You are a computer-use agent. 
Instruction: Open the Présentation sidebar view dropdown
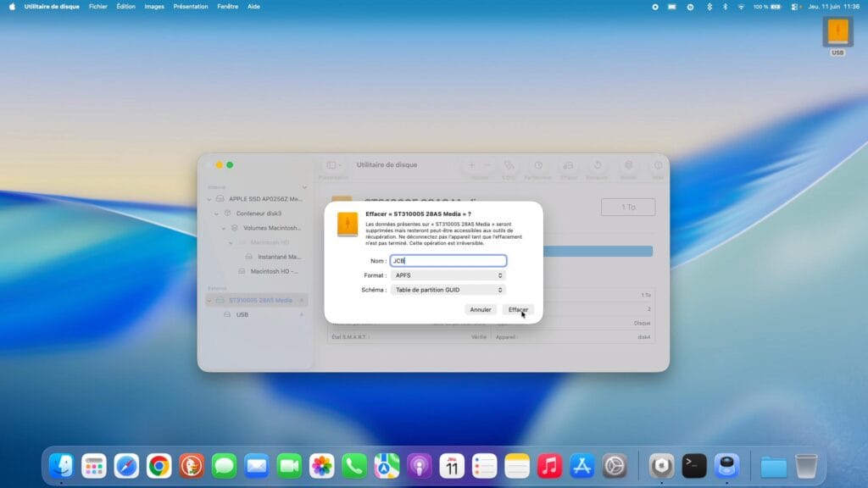click(x=333, y=165)
